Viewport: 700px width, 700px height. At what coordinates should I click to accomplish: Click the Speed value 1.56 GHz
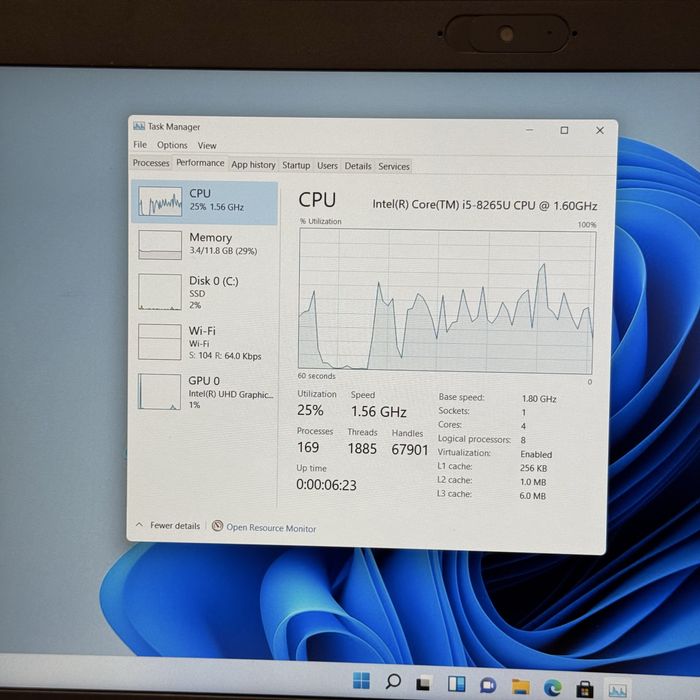378,411
